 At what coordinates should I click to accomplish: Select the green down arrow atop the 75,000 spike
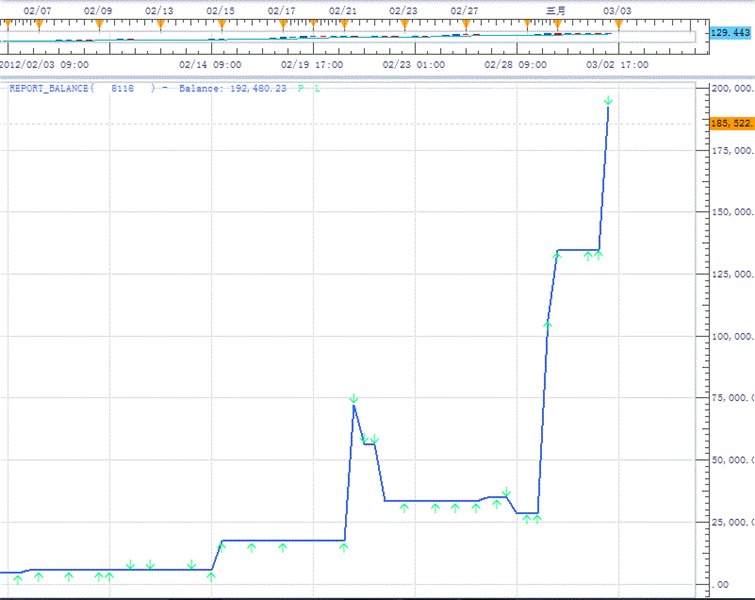pos(354,399)
